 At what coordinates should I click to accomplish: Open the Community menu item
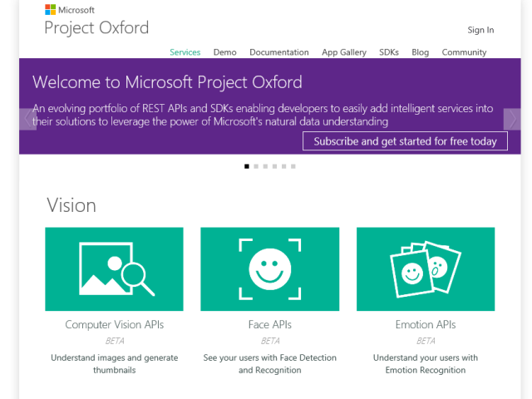tap(464, 52)
